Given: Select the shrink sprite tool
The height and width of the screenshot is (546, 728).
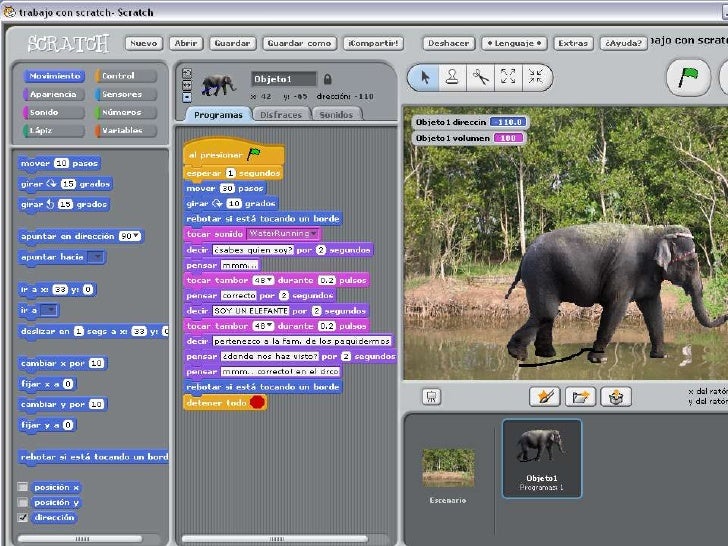Looking at the screenshot, I should tap(536, 77).
